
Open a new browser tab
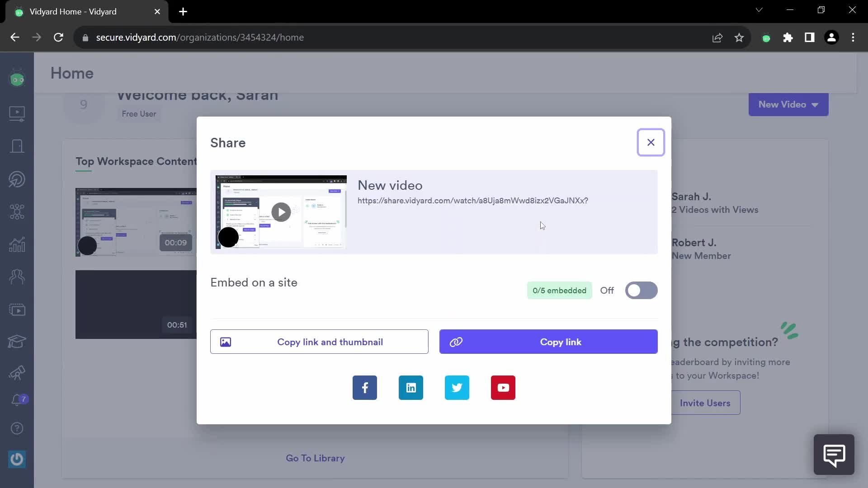pos(183,12)
